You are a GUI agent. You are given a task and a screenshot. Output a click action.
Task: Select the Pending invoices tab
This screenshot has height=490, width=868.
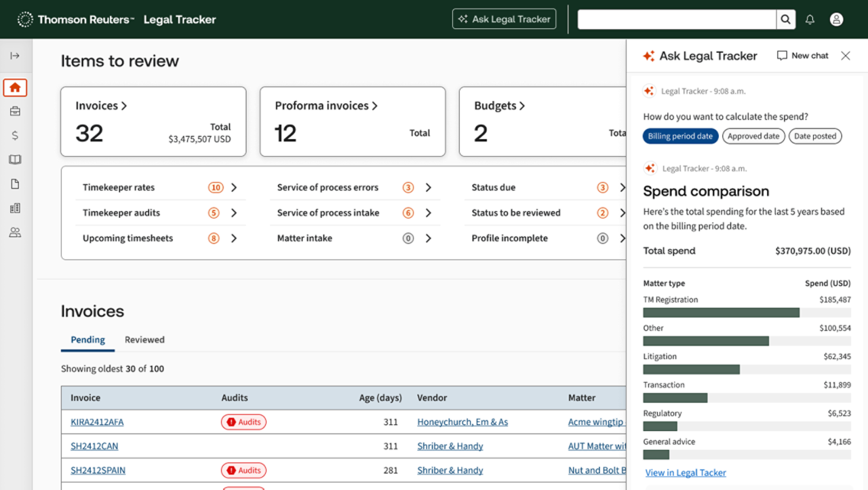pyautogui.click(x=87, y=339)
